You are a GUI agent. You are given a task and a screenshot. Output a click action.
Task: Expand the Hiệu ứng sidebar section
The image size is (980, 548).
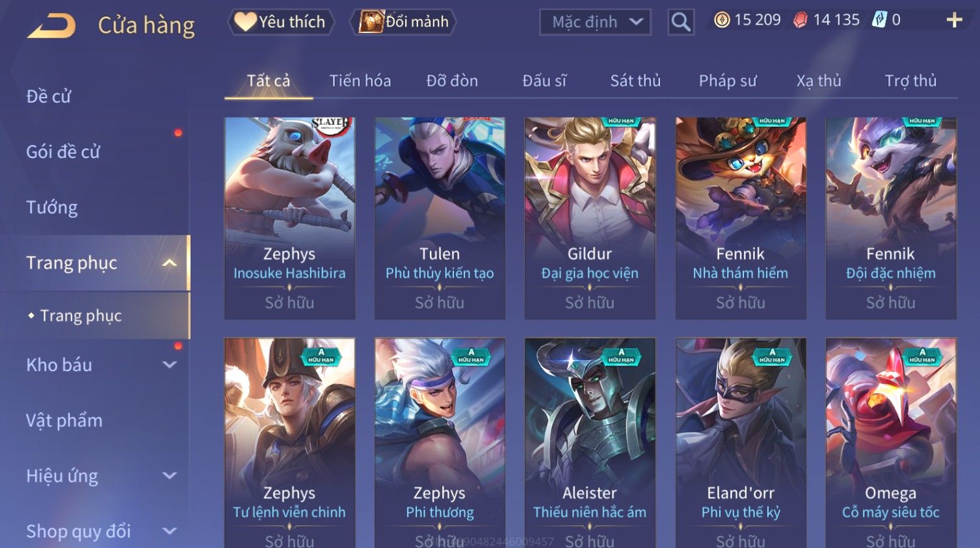point(170,476)
